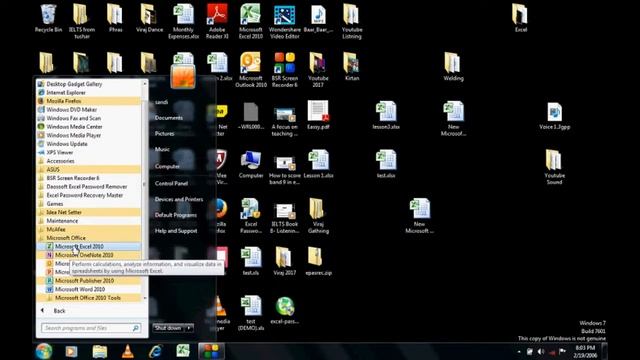Expand the Games folder in Start menu
640x360 pixels.
[x=89, y=204]
